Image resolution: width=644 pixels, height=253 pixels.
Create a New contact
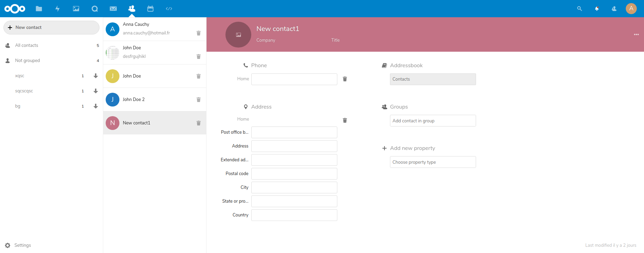[x=51, y=28]
